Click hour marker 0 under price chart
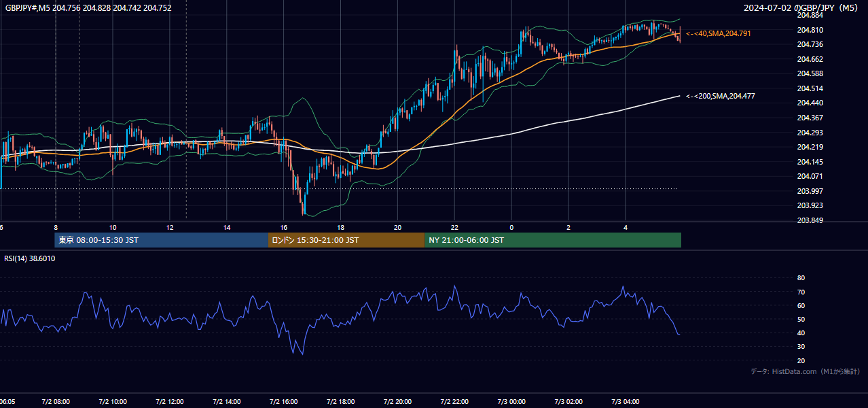868x408 pixels. click(x=512, y=227)
